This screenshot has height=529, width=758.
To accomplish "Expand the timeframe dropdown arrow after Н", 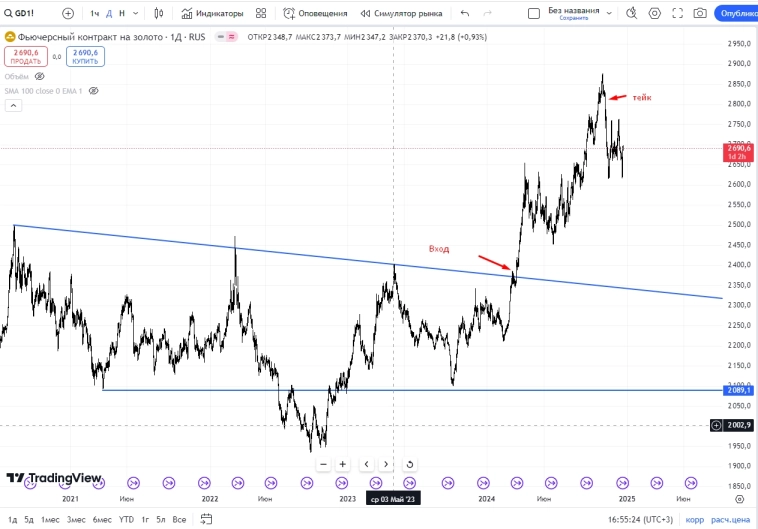I will coord(136,14).
